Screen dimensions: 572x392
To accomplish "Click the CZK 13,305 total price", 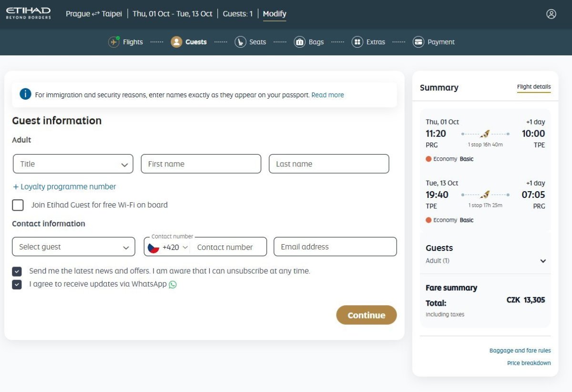I will click(x=526, y=300).
